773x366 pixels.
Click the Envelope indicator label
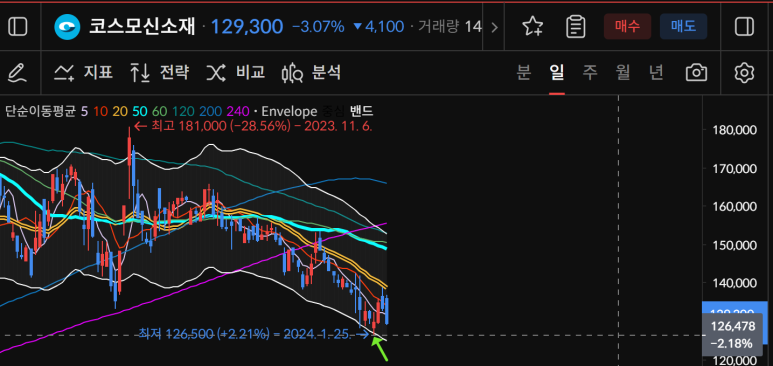(289, 111)
